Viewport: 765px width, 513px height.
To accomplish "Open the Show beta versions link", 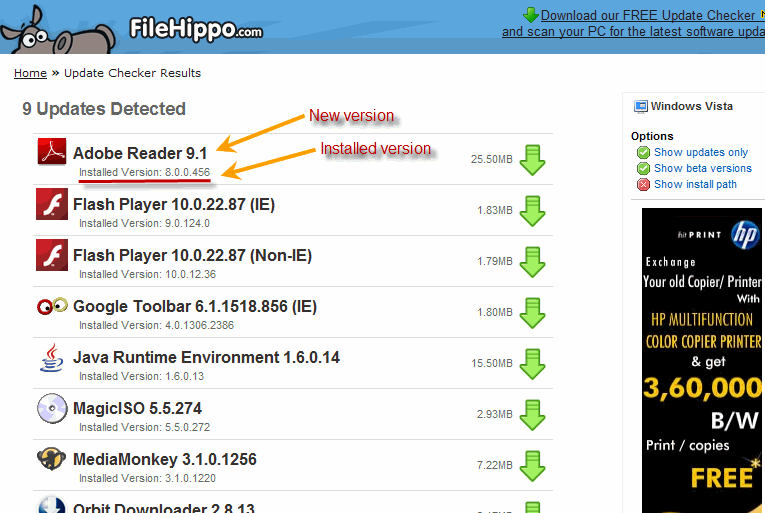I will (x=703, y=168).
